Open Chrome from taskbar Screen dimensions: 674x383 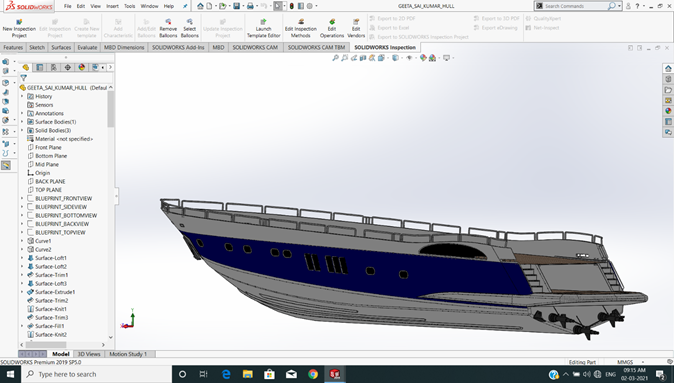point(313,374)
